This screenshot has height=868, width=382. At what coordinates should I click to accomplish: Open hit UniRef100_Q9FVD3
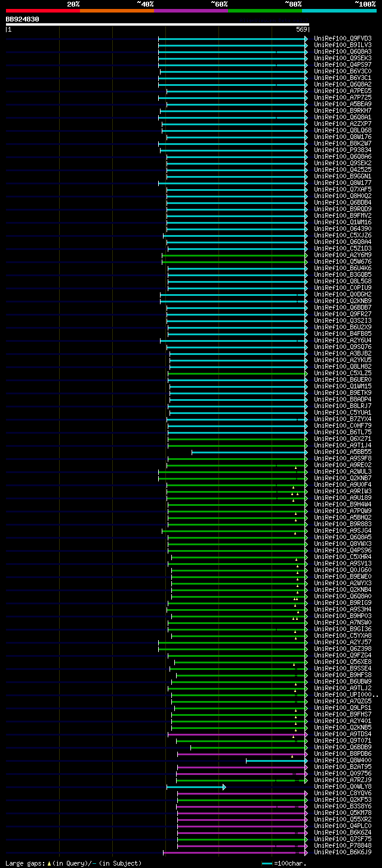[343, 39]
